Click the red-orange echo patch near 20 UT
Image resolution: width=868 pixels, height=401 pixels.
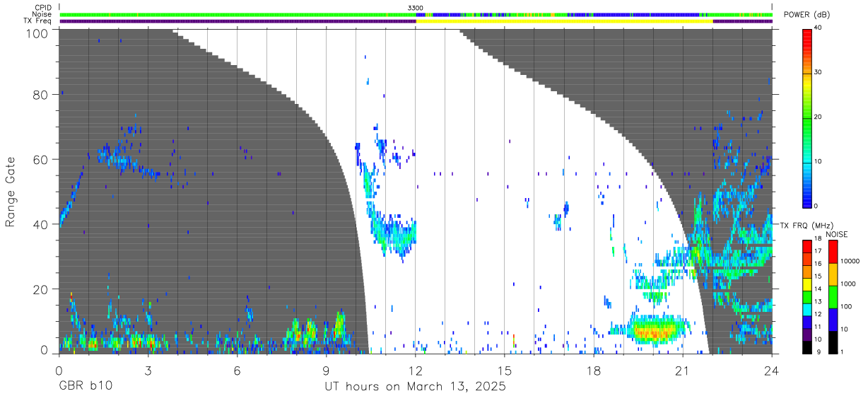pos(654,330)
